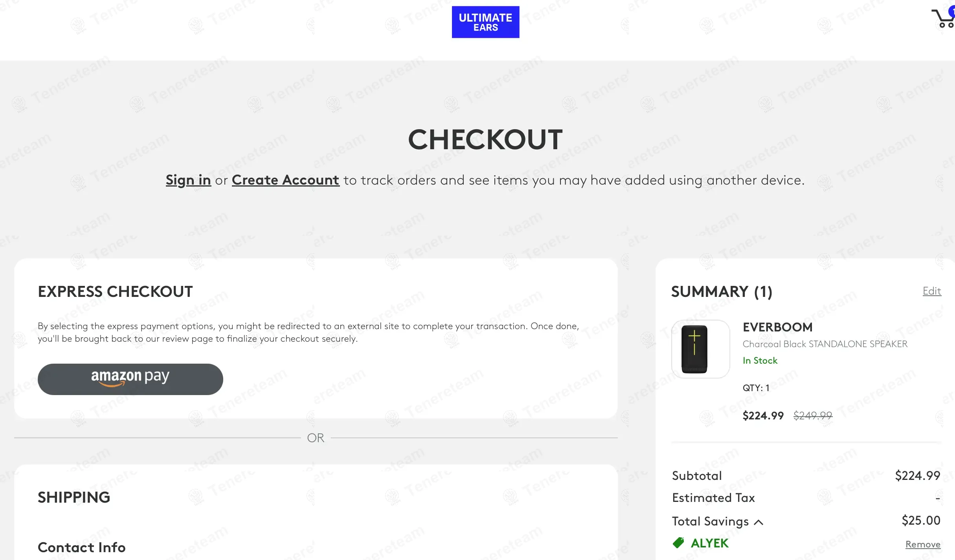Click the ALYEK promo code label
The image size is (955, 560).
pyautogui.click(x=709, y=543)
